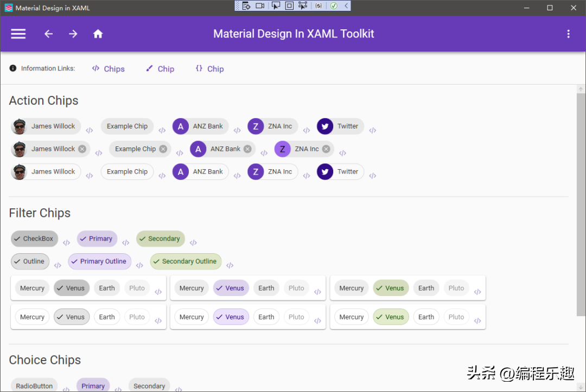Open the hamburger navigation menu
The height and width of the screenshot is (392, 586).
point(18,34)
